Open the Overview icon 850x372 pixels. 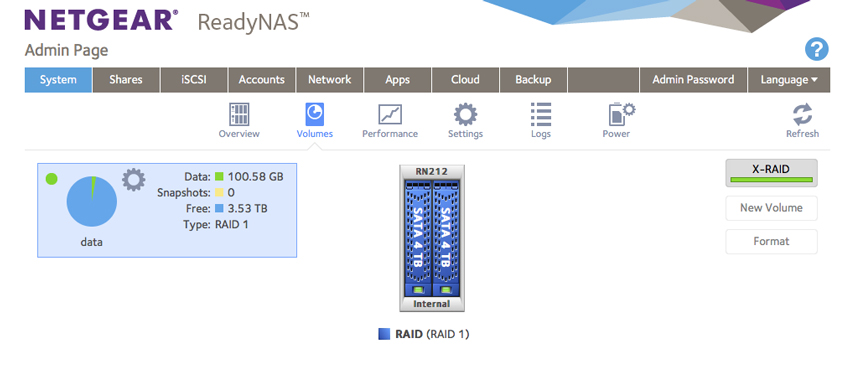239,114
